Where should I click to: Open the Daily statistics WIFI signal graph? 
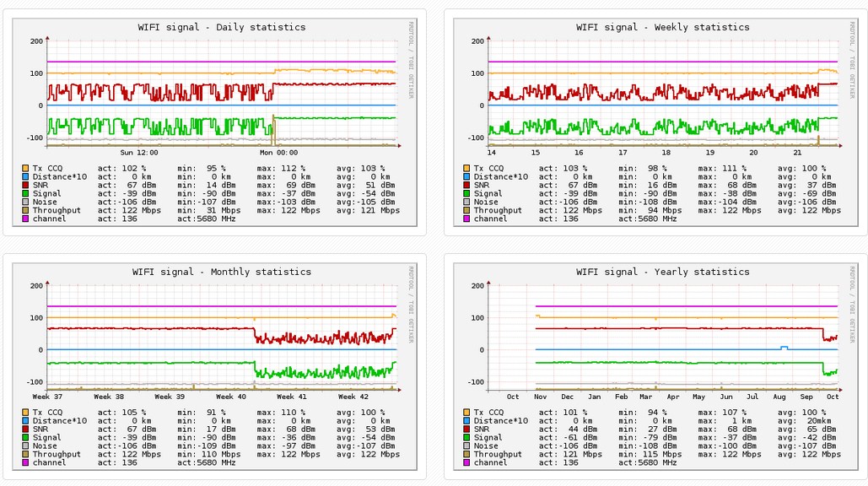coord(215,122)
